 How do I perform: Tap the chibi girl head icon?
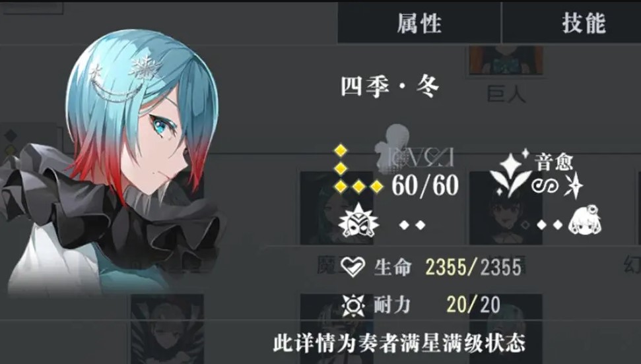585,221
